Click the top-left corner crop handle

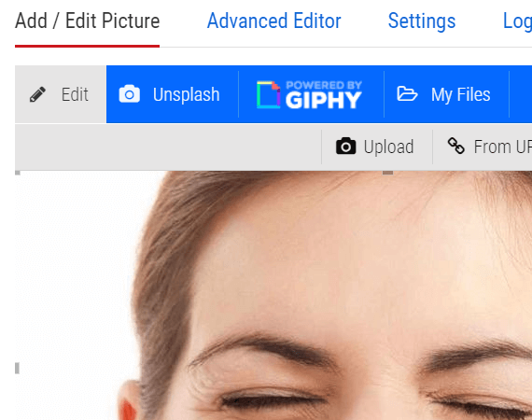click(18, 173)
